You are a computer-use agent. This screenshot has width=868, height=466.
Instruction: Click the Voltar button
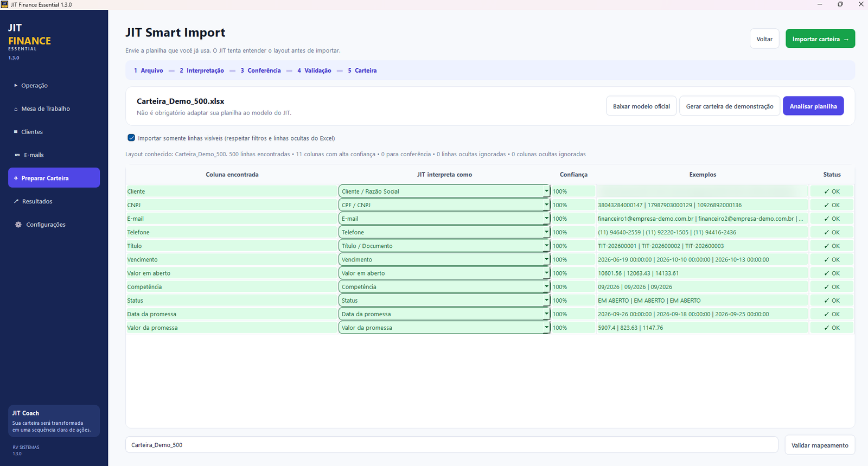click(x=764, y=39)
